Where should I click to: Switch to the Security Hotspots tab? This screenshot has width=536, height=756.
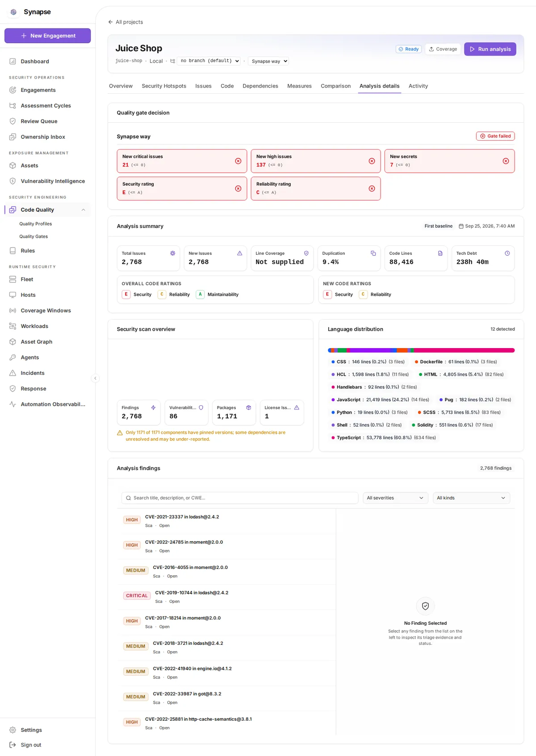pos(164,86)
